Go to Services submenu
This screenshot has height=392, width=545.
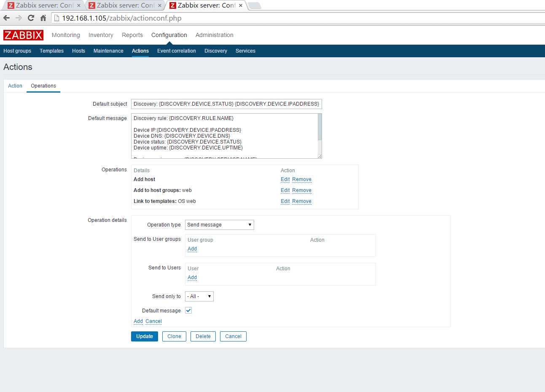coord(245,51)
